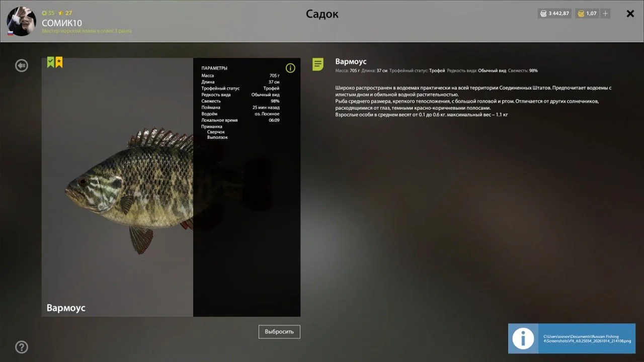Click the screenshot notification info icon
This screenshot has height=362, width=644.
click(x=523, y=338)
